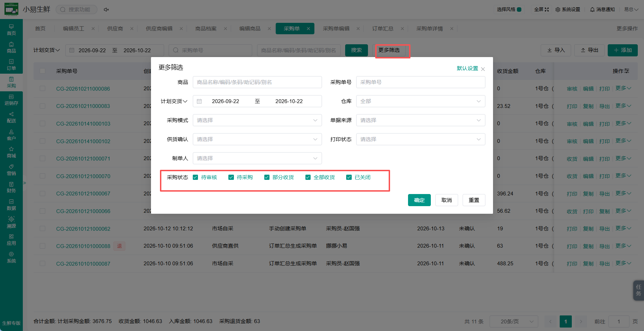This screenshot has height=331, width=644.
Task: Reset filters with 重置 button
Action: pyautogui.click(x=474, y=200)
